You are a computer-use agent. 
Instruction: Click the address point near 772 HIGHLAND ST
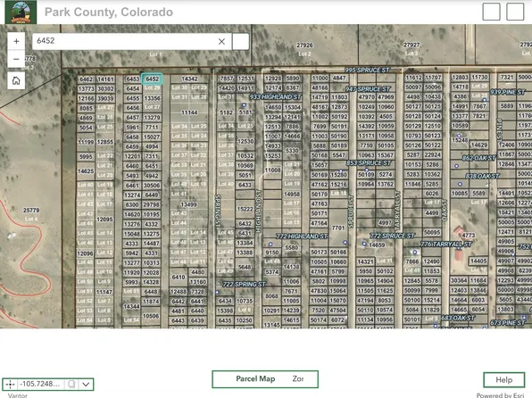(x=270, y=245)
